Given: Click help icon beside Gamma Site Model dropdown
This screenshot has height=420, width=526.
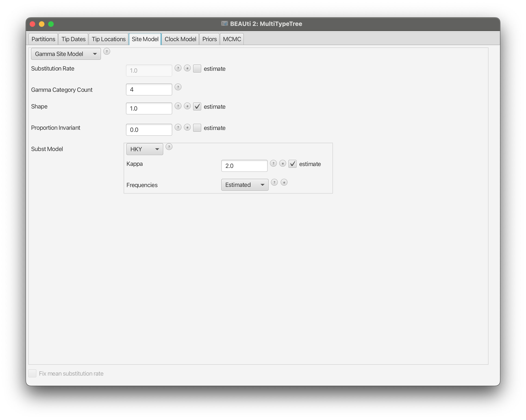Looking at the screenshot, I should pyautogui.click(x=107, y=51).
